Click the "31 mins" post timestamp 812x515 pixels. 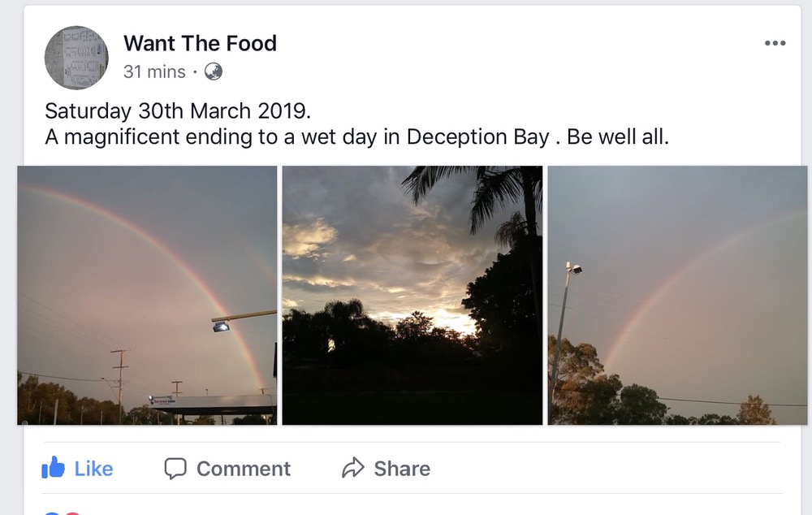point(154,71)
